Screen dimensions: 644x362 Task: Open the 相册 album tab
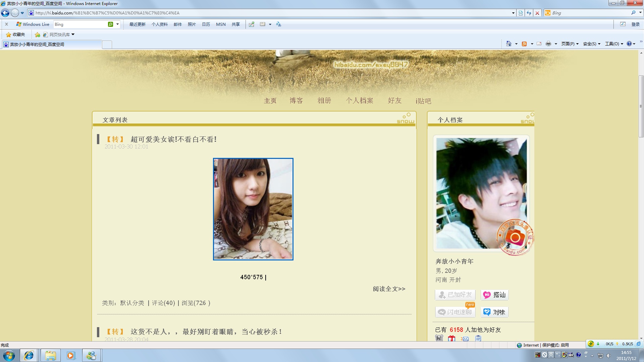[x=324, y=101]
